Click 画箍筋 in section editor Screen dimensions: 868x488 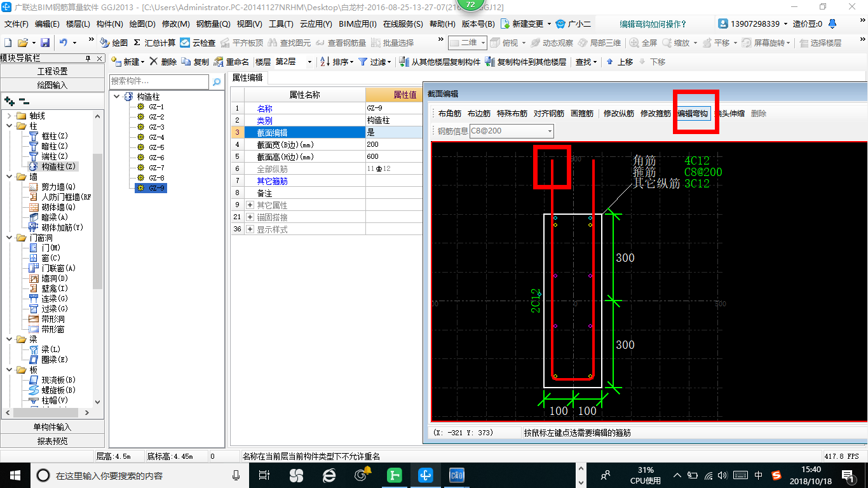(x=582, y=114)
